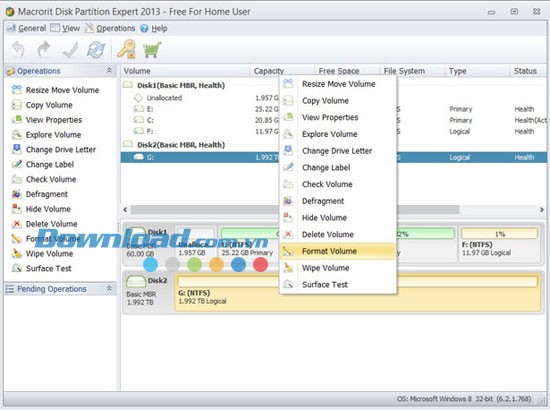Click Copy Volume icon in sidebar
This screenshot has width=550, height=410.
click(x=16, y=105)
